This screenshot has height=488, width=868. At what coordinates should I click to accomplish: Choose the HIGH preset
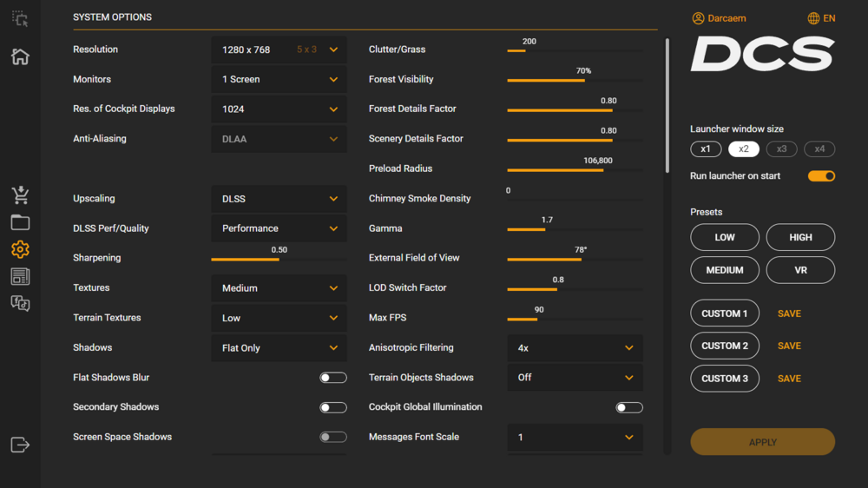800,237
